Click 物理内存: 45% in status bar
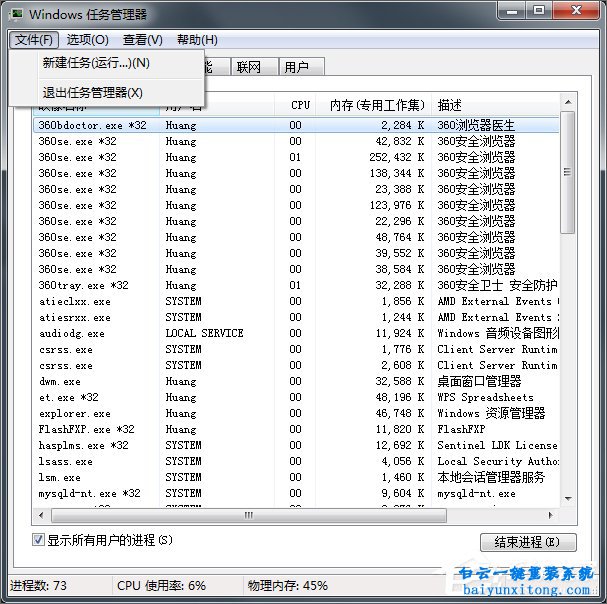 coord(288,585)
